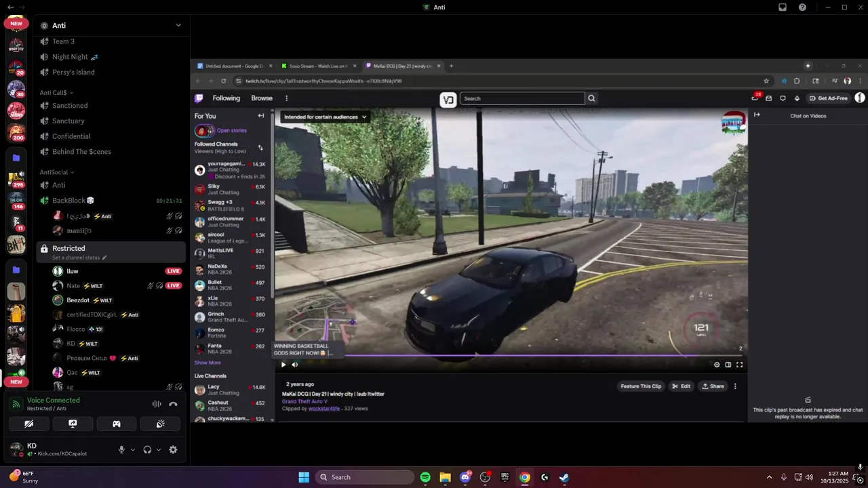Enter clip fullscreen mode

tap(739, 365)
